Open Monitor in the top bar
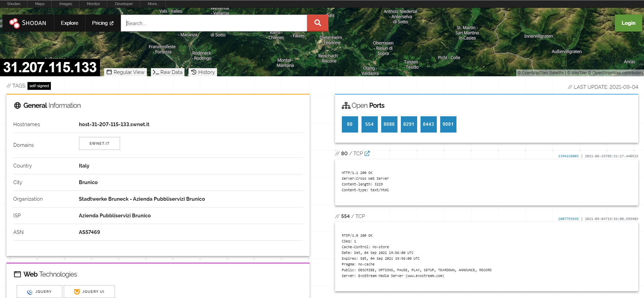The height and width of the screenshot is (298, 644). tap(93, 4)
